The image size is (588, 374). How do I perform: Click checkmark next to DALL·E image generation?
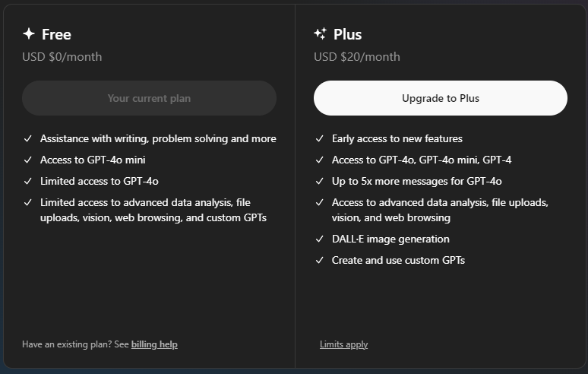click(320, 239)
